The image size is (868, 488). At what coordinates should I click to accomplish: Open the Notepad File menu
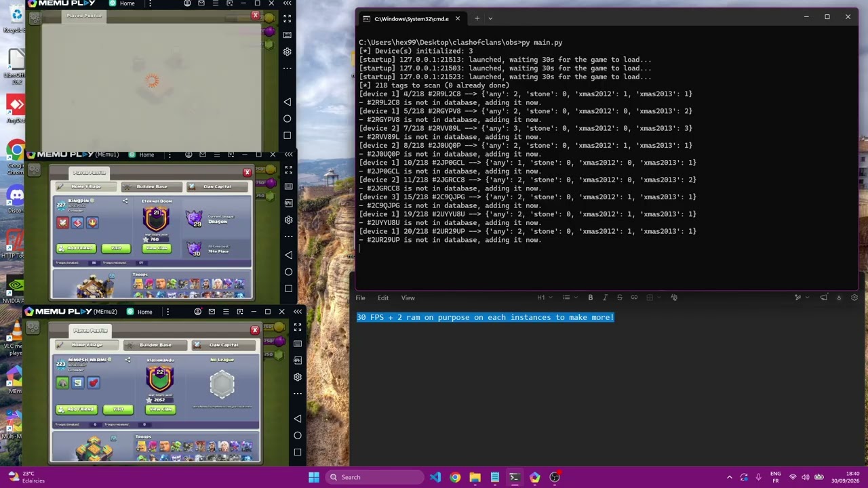[361, 298]
